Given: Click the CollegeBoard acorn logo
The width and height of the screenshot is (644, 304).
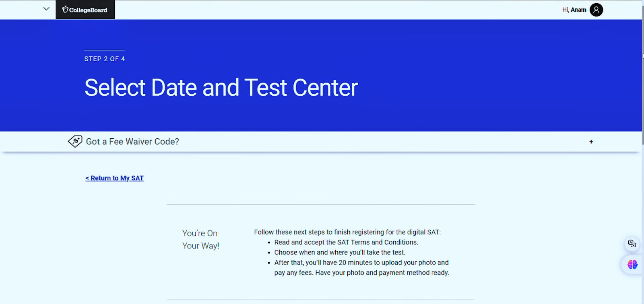Looking at the screenshot, I should 65,9.
